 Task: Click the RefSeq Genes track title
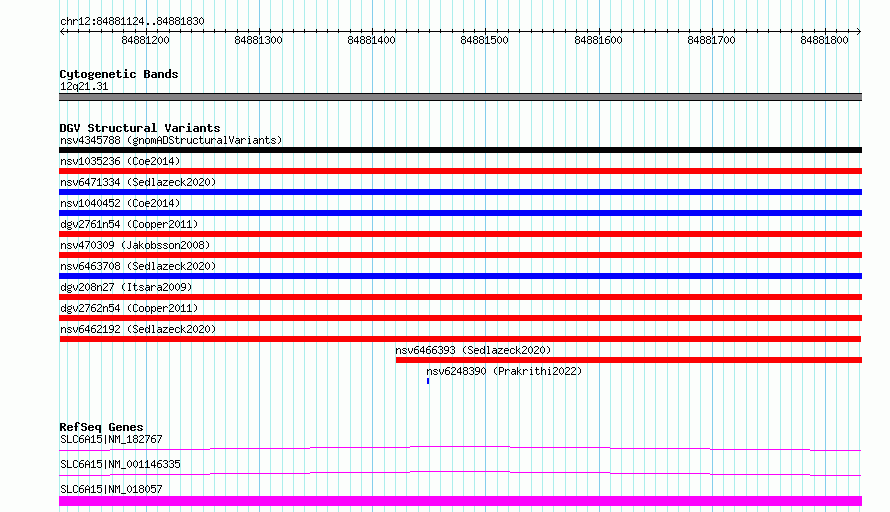tap(101, 427)
